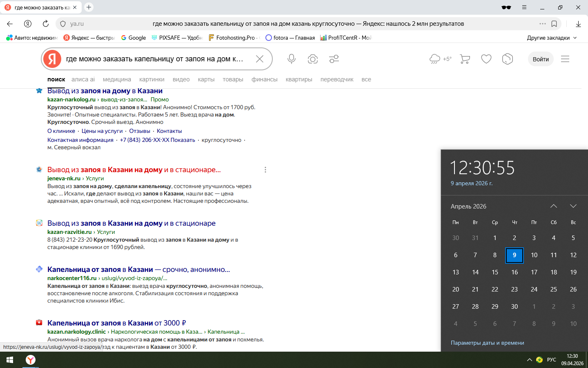The height and width of the screenshot is (368, 588).
Task: Show hidden system tray icons
Action: click(529, 360)
